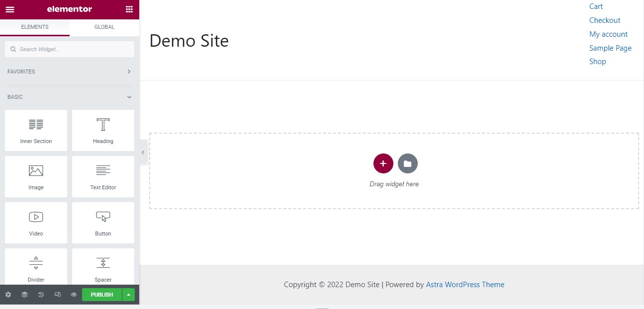Open the Elementor hamburger menu
Viewport: 644px width, 309px height.
tap(10, 9)
